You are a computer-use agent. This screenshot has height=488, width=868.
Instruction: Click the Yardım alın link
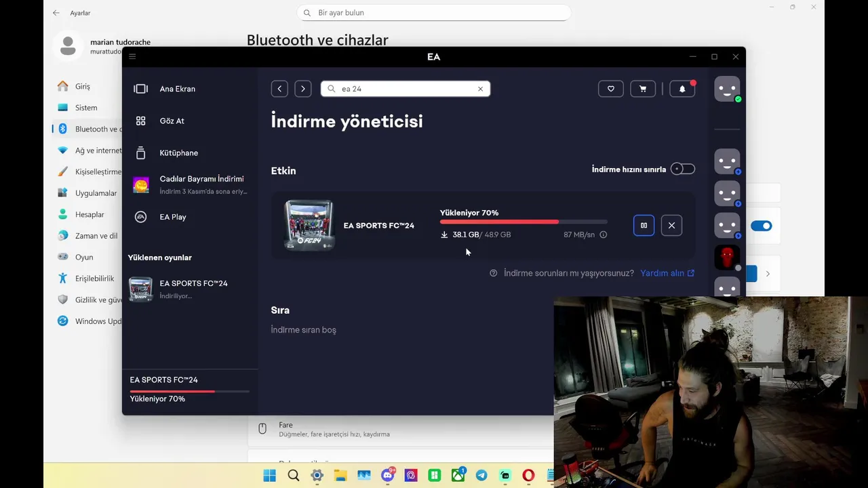point(667,273)
